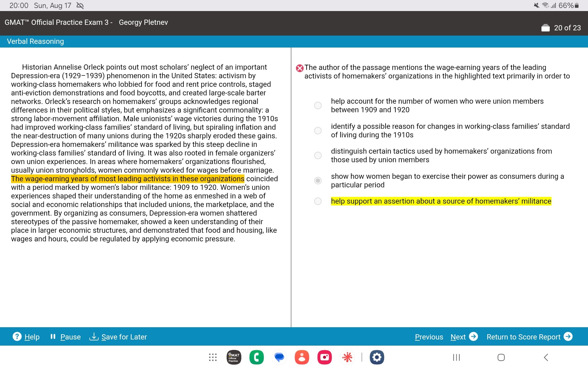Select the answer about union members 1909-1920

coord(318,105)
